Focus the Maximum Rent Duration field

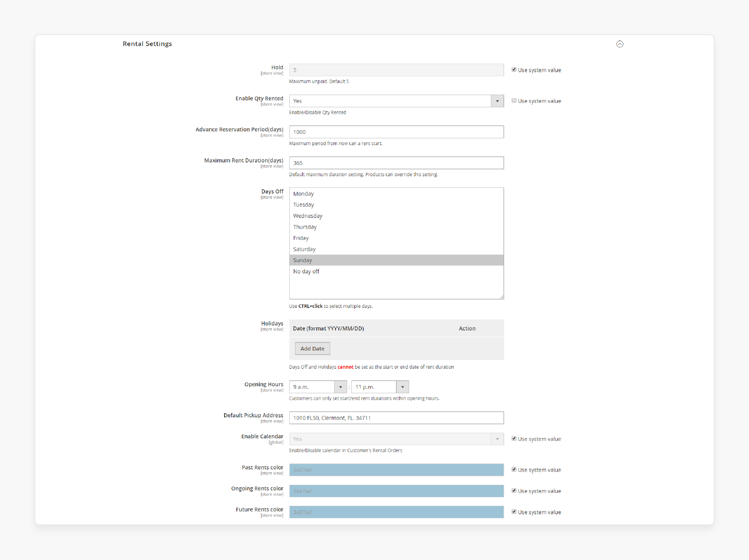point(396,163)
